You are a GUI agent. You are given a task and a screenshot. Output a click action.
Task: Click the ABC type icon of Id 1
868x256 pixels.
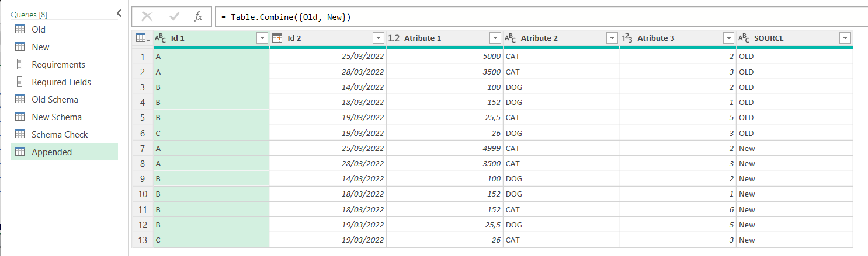coord(161,38)
